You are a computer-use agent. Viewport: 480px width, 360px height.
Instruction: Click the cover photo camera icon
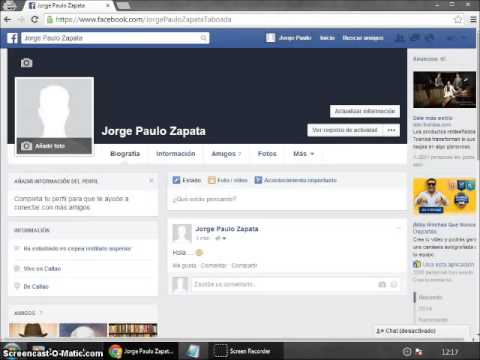point(27,63)
